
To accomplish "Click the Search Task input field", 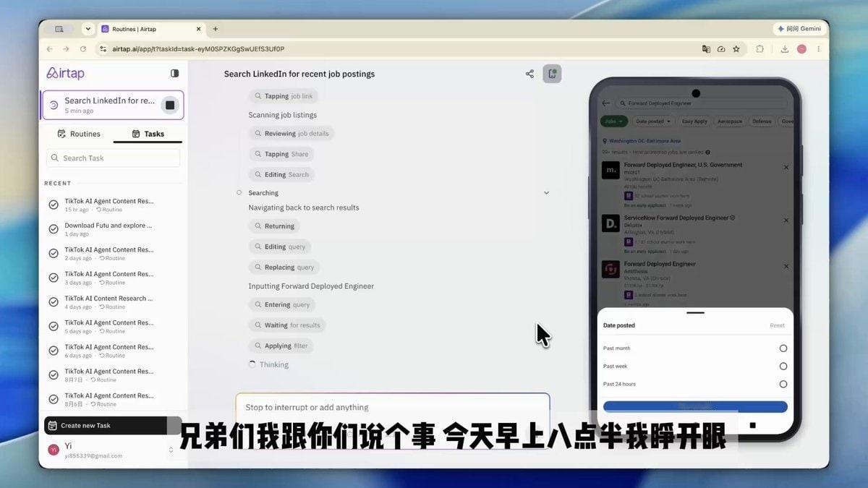I will [114, 158].
